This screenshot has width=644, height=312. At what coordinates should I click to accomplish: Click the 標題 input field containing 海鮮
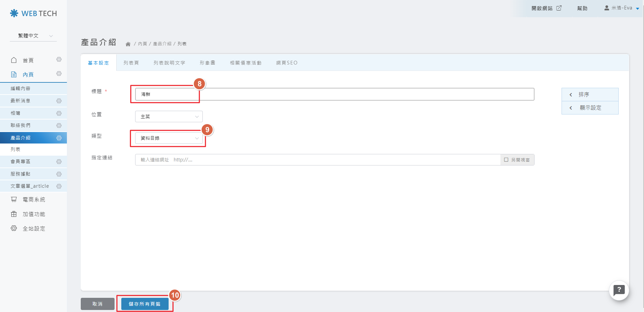click(335, 94)
